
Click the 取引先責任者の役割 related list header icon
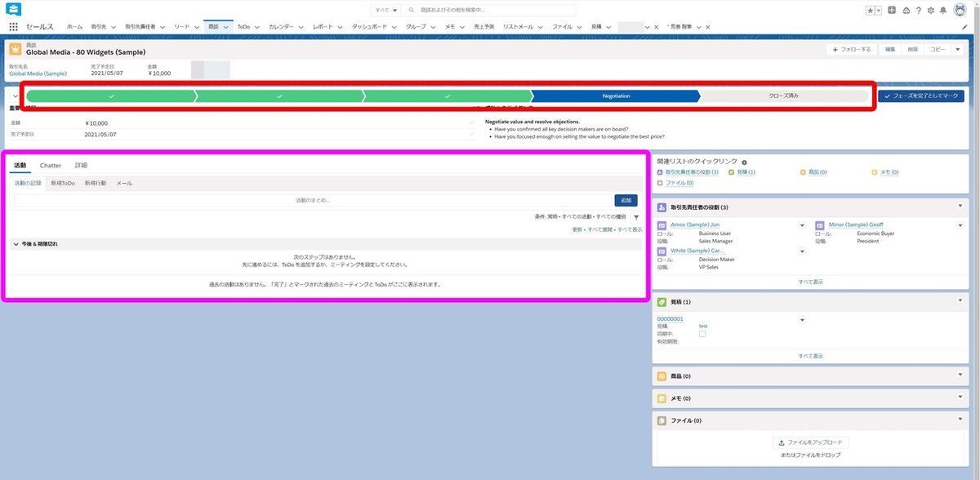coord(662,207)
